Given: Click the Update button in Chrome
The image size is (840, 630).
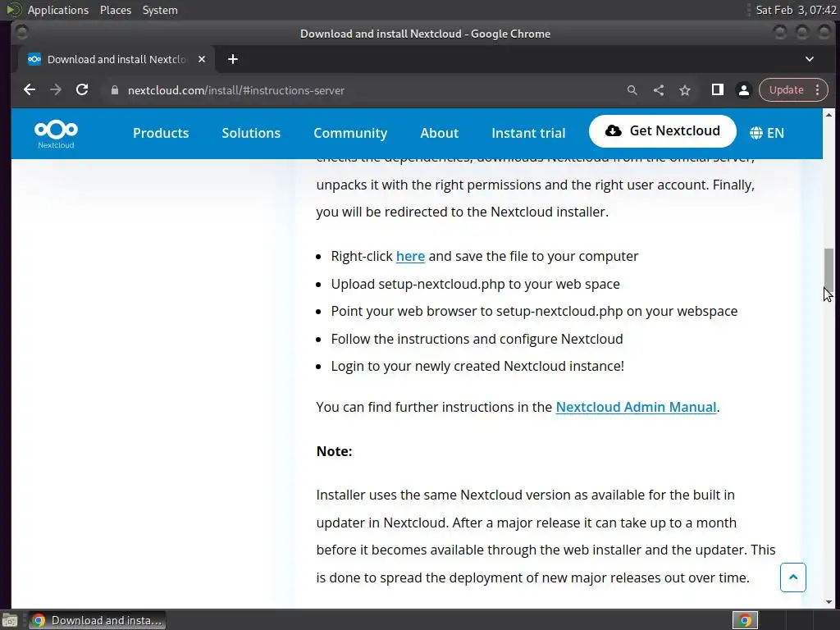Looking at the screenshot, I should (x=786, y=90).
